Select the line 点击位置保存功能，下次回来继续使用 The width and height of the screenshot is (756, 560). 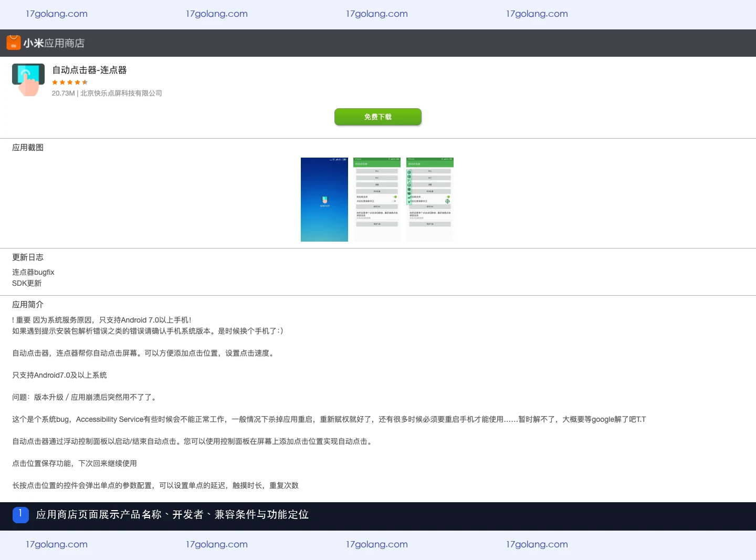coord(75,463)
